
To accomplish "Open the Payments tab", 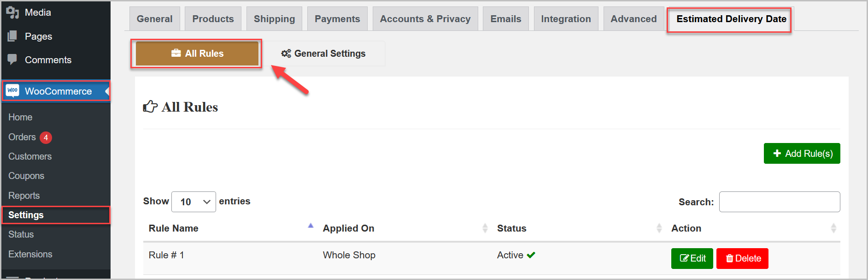I will click(x=337, y=18).
